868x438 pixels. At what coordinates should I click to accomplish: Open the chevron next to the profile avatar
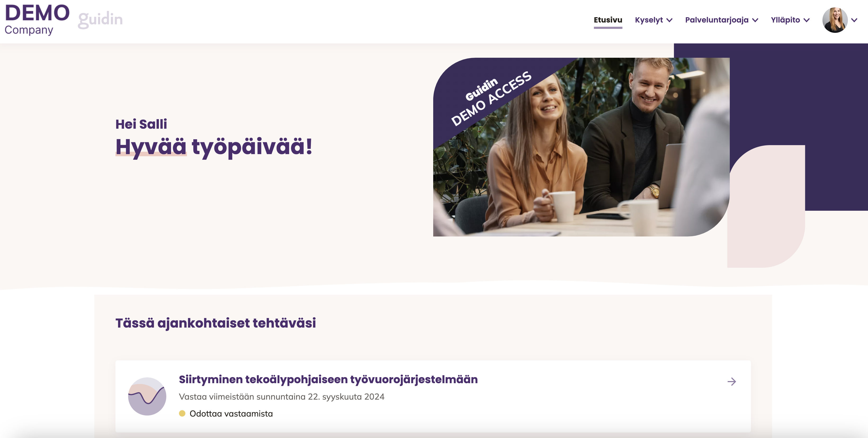click(x=854, y=20)
